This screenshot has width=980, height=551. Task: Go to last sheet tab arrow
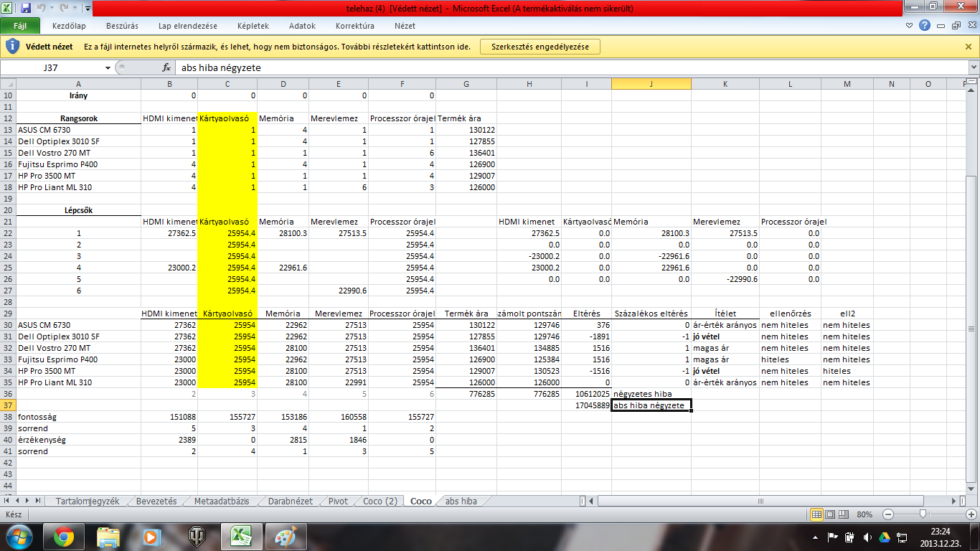(38, 501)
